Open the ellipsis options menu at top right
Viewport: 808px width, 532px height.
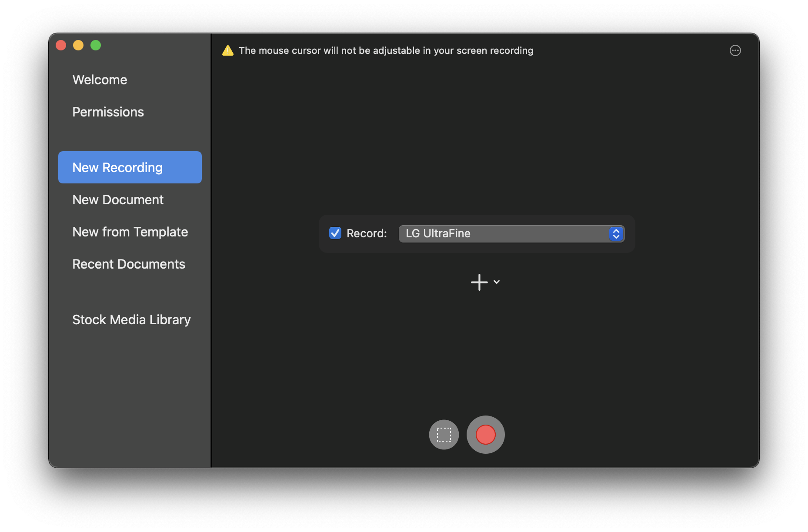pyautogui.click(x=735, y=50)
